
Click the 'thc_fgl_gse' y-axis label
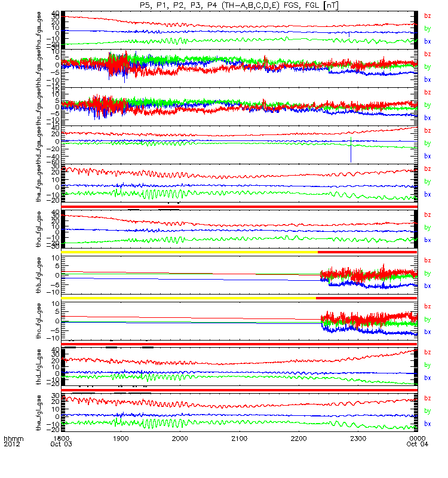(x=39, y=321)
